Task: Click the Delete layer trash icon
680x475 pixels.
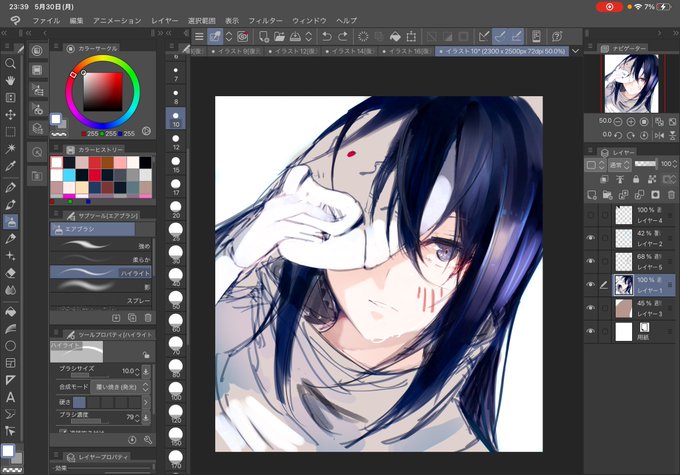Action: [x=671, y=195]
